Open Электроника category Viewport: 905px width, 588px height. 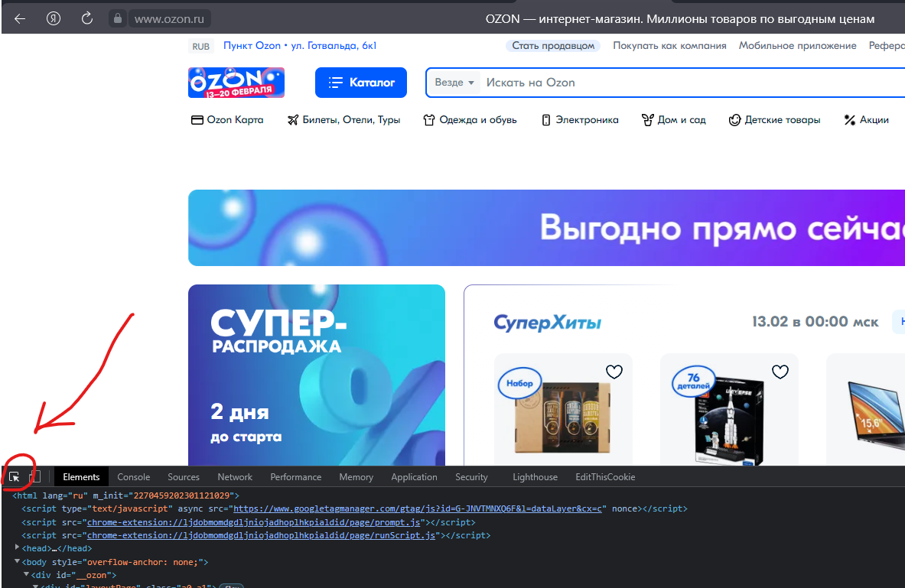click(579, 120)
